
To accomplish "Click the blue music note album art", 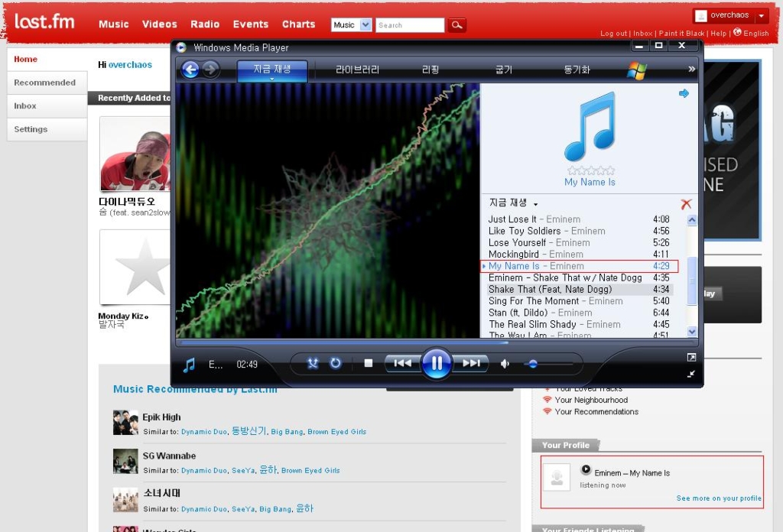I will [x=590, y=126].
